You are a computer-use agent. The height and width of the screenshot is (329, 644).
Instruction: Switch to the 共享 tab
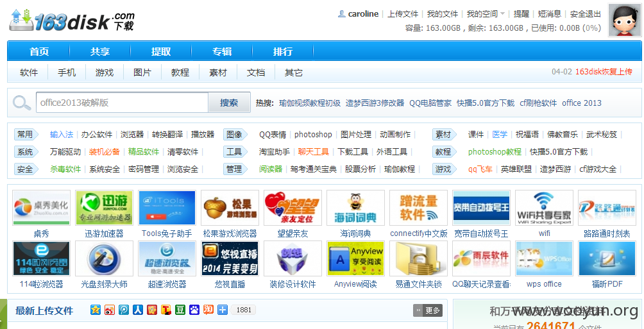100,52
